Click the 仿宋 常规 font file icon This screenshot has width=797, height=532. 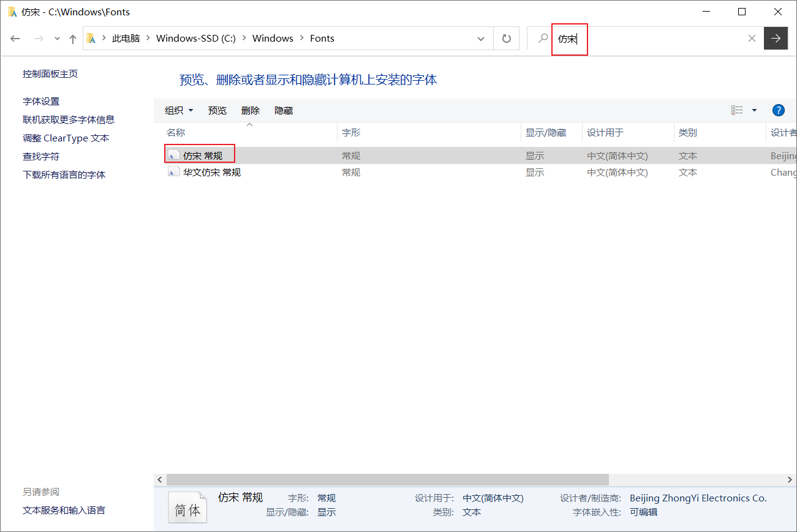[x=173, y=155]
